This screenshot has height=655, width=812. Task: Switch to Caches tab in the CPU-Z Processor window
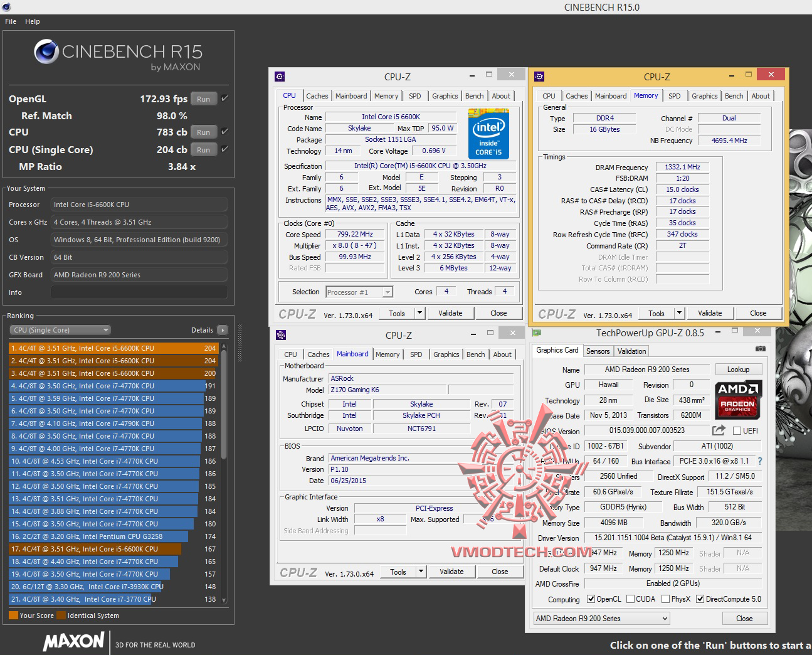point(317,96)
